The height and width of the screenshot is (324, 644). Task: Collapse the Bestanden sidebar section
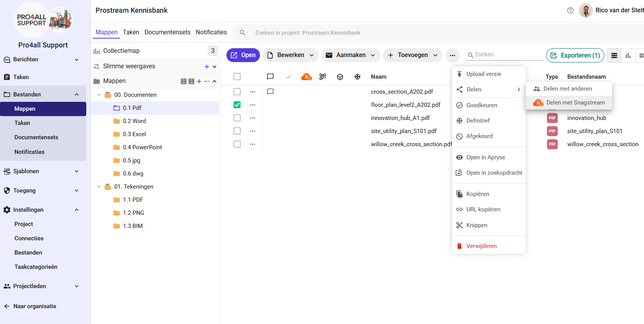point(77,94)
